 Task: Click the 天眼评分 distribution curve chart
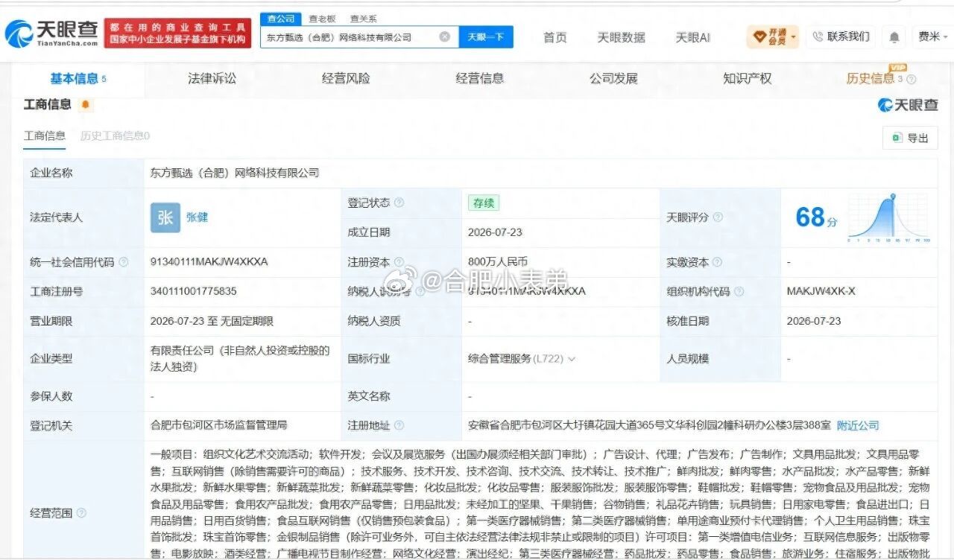(x=890, y=217)
